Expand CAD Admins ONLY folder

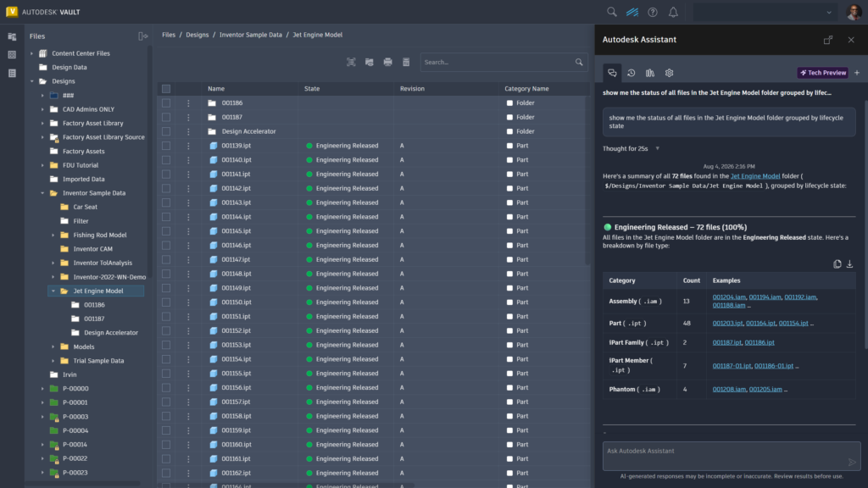click(42, 109)
